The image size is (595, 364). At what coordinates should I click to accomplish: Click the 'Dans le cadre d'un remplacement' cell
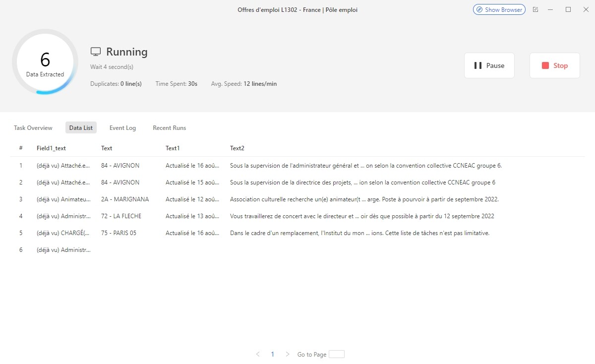359,233
